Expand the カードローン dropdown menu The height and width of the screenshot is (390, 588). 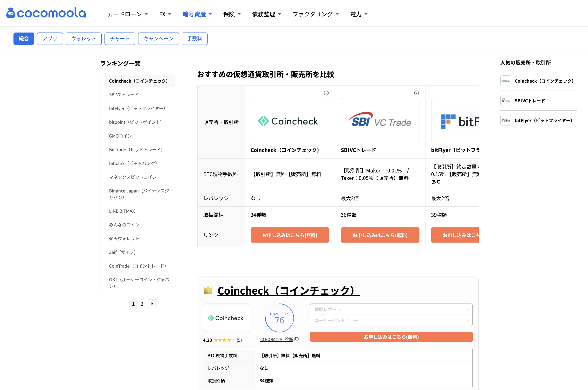(x=128, y=14)
